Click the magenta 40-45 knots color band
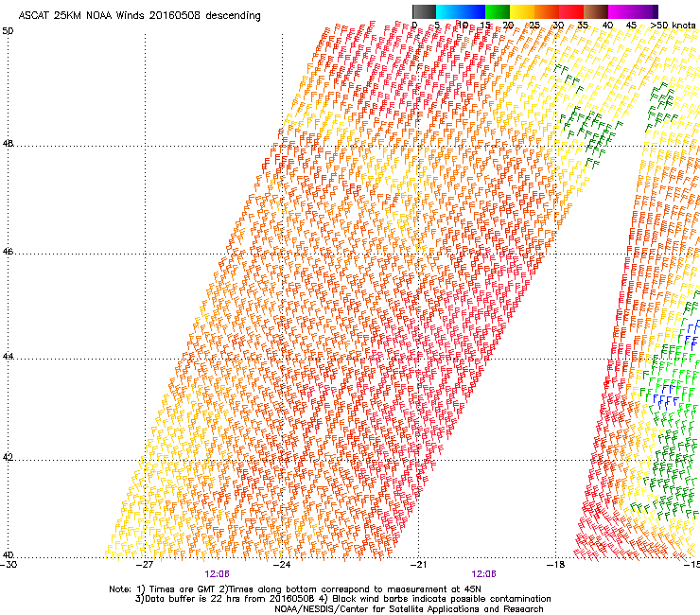Viewport: 700px width, 615px height. coord(621,11)
